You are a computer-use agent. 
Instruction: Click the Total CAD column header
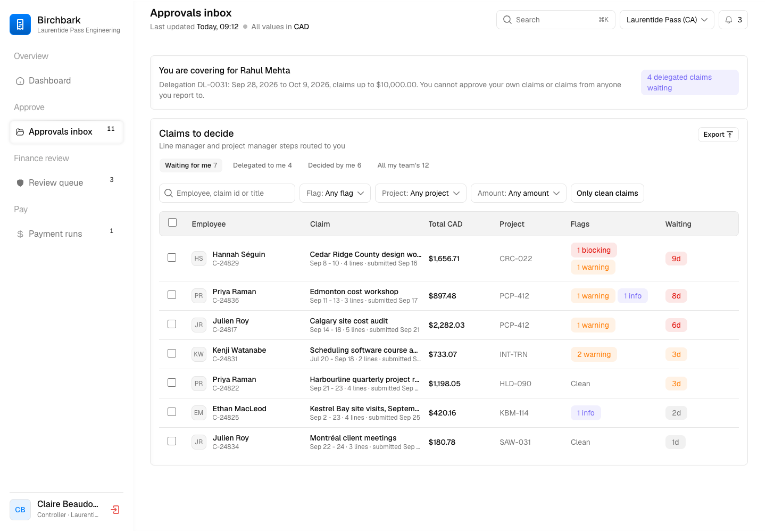(x=445, y=224)
